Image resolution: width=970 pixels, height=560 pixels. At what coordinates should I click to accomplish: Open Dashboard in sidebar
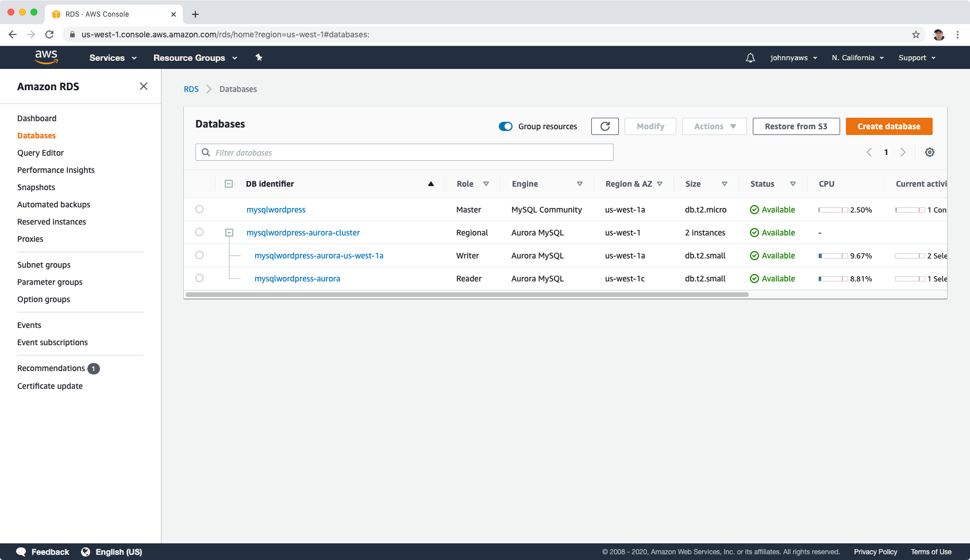pos(37,118)
